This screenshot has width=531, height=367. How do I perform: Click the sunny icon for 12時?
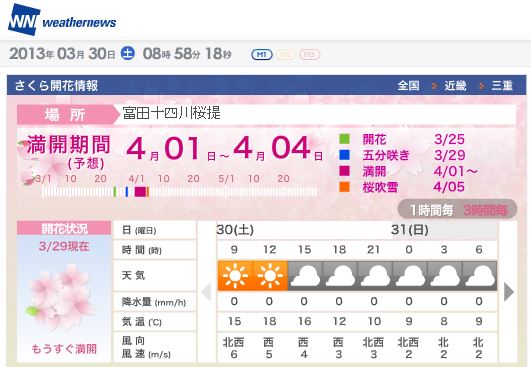[270, 276]
